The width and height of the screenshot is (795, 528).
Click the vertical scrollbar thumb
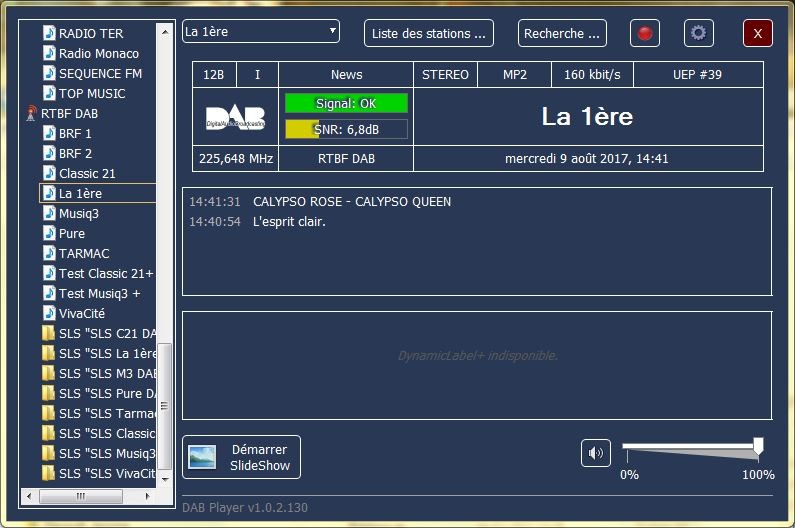[x=164, y=406]
